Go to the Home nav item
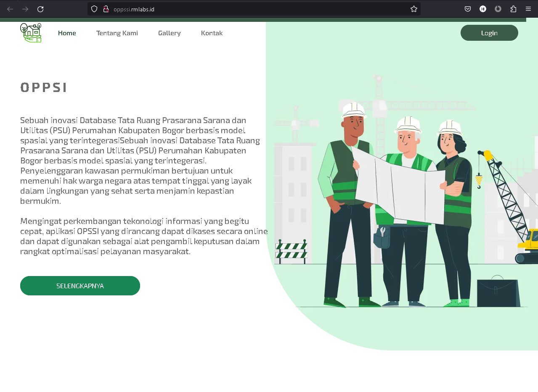This screenshot has height=392, width=538. (67, 33)
